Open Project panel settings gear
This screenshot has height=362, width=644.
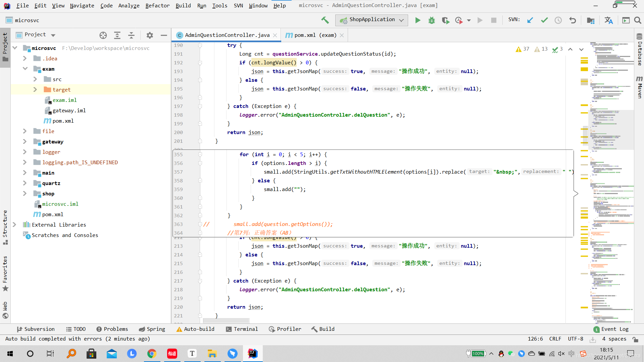[150, 35]
